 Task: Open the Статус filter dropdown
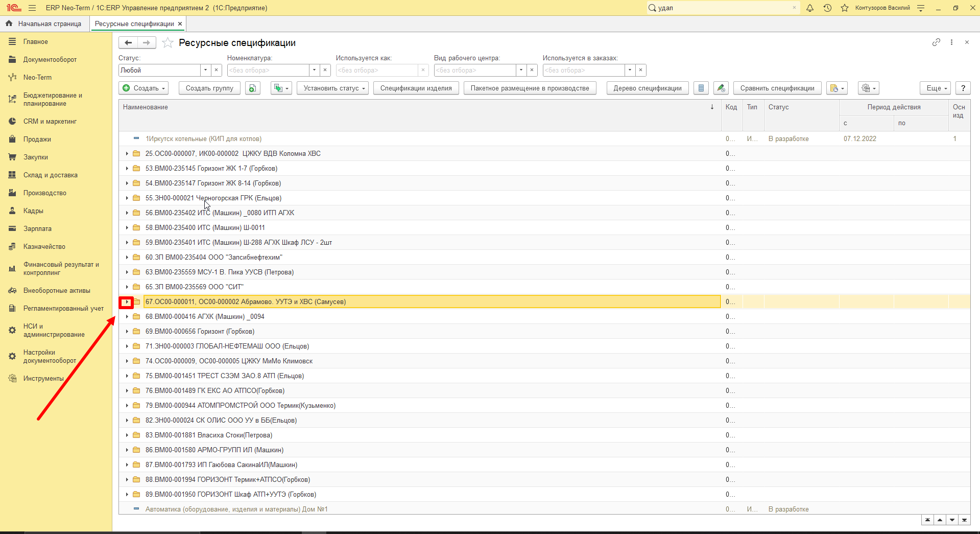(x=205, y=71)
